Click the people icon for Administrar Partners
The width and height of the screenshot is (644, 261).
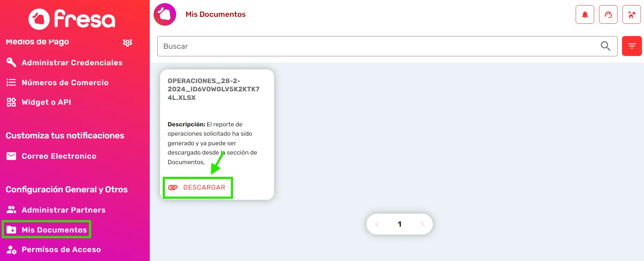point(11,209)
